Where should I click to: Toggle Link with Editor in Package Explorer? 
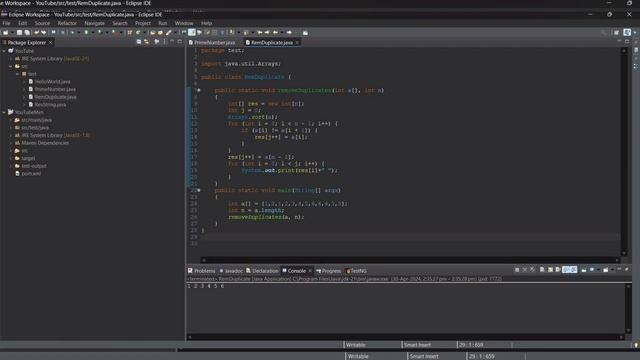(147, 42)
